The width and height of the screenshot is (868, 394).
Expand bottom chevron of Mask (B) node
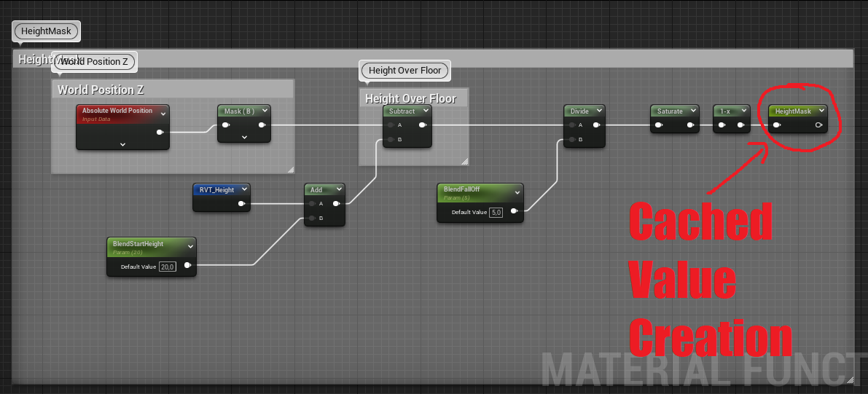(x=244, y=137)
